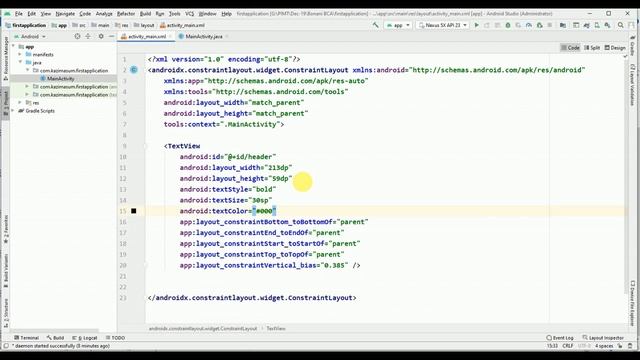The height and width of the screenshot is (360, 640).
Task: Select MainActivity in project tree
Action: 60,78
